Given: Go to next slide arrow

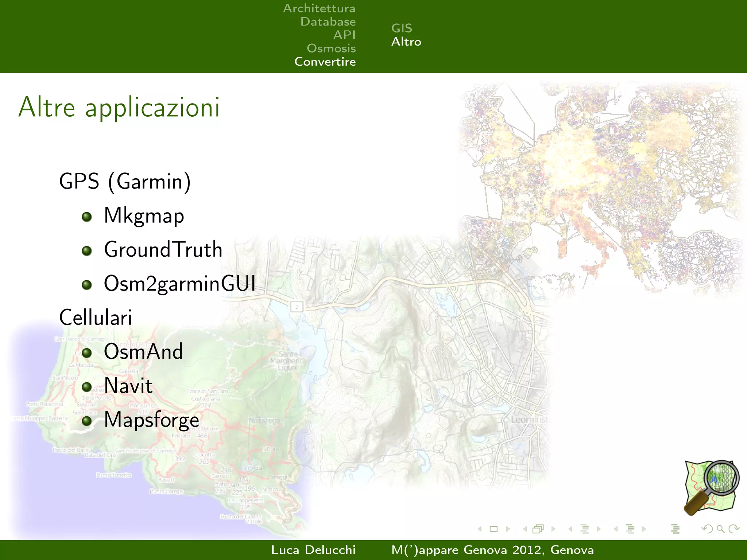Looking at the screenshot, I should coord(508,529).
